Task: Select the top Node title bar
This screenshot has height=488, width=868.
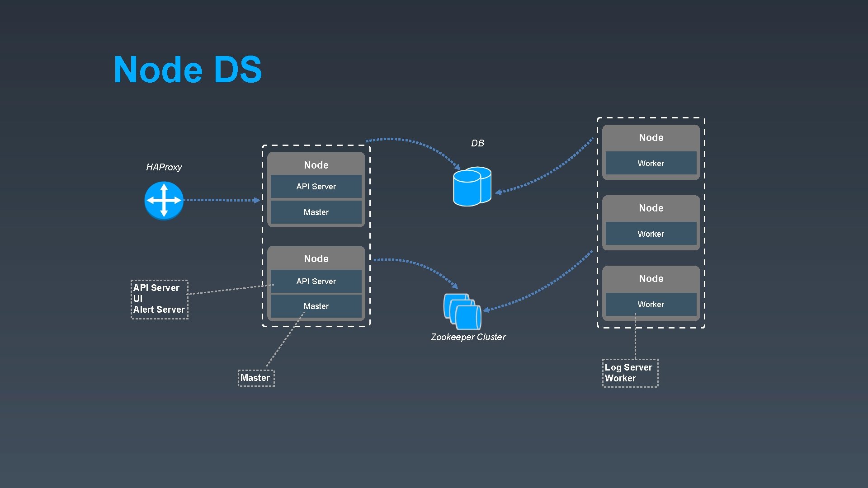Action: coord(316,165)
